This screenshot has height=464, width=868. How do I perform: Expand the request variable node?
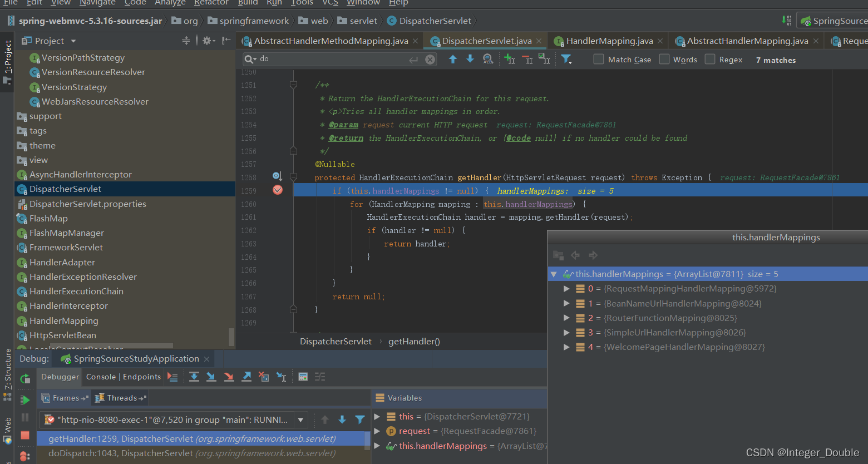pyautogui.click(x=377, y=431)
